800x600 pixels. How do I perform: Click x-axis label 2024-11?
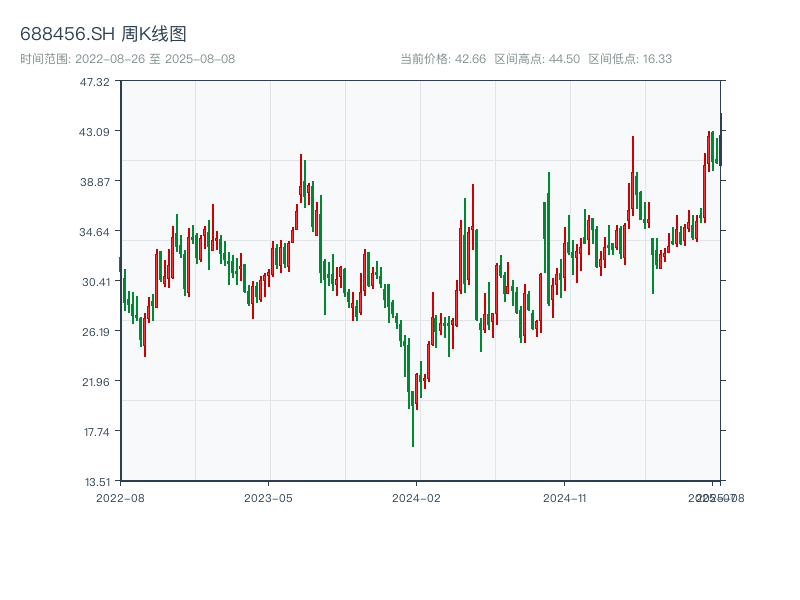pos(564,498)
